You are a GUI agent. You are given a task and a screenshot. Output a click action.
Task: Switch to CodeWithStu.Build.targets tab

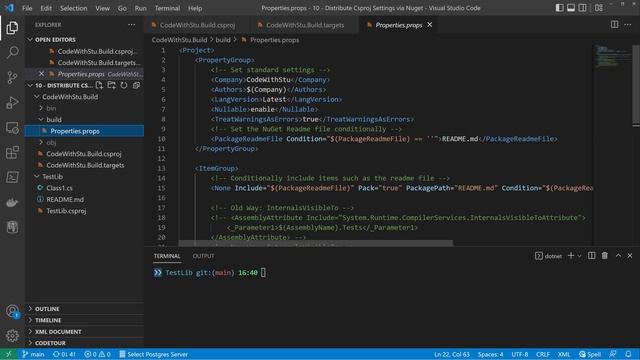pyautogui.click(x=304, y=25)
